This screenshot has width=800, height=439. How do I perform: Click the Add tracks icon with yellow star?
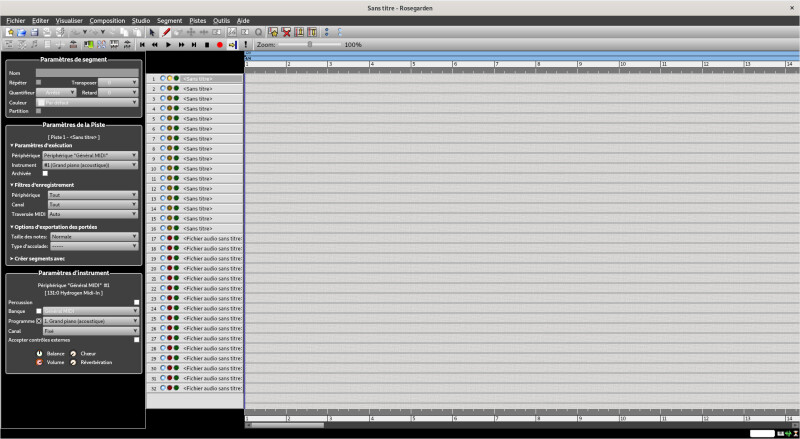[273, 32]
